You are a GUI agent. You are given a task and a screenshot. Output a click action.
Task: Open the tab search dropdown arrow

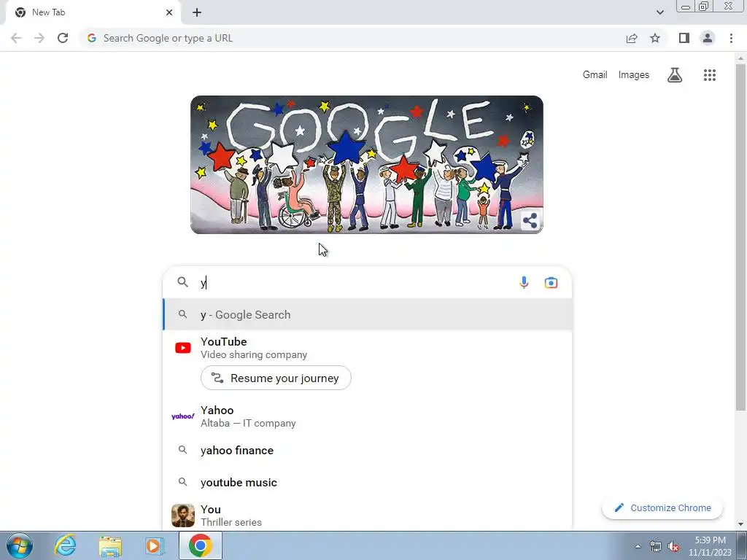(x=659, y=12)
